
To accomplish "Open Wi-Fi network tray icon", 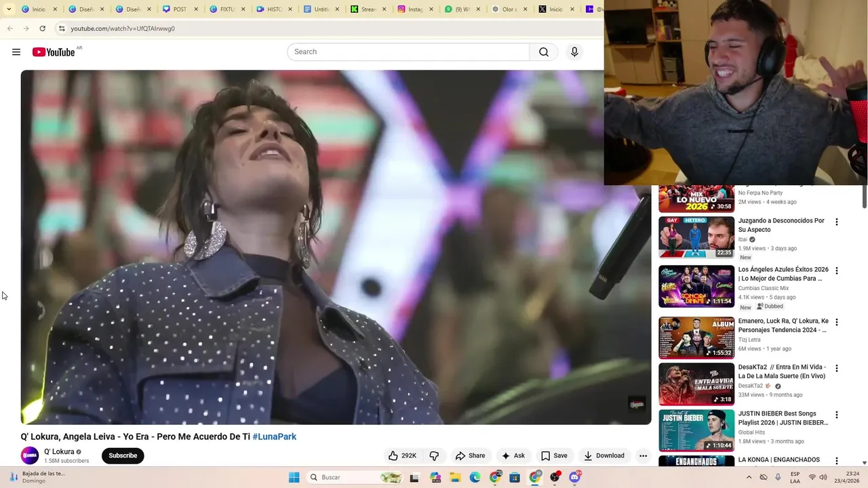I will [x=812, y=477].
